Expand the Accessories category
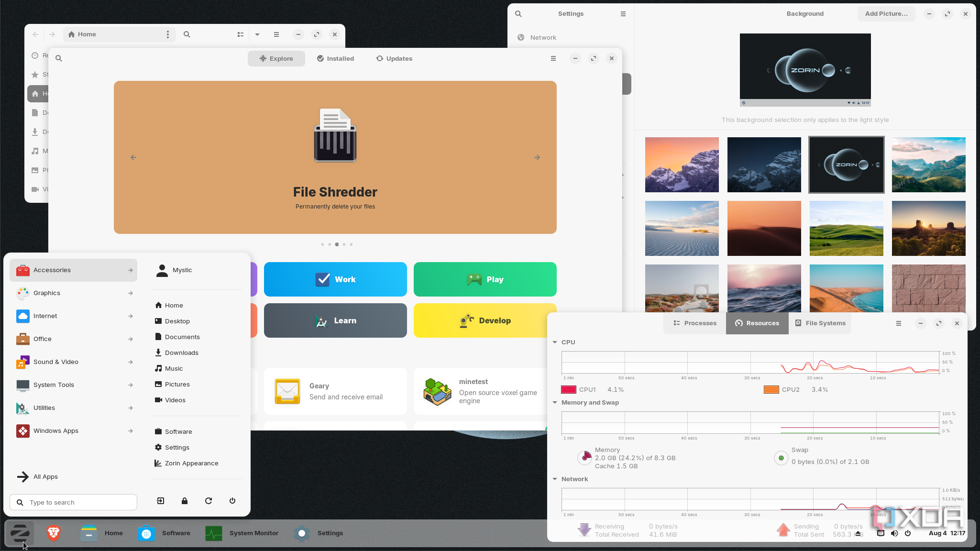 coord(73,270)
